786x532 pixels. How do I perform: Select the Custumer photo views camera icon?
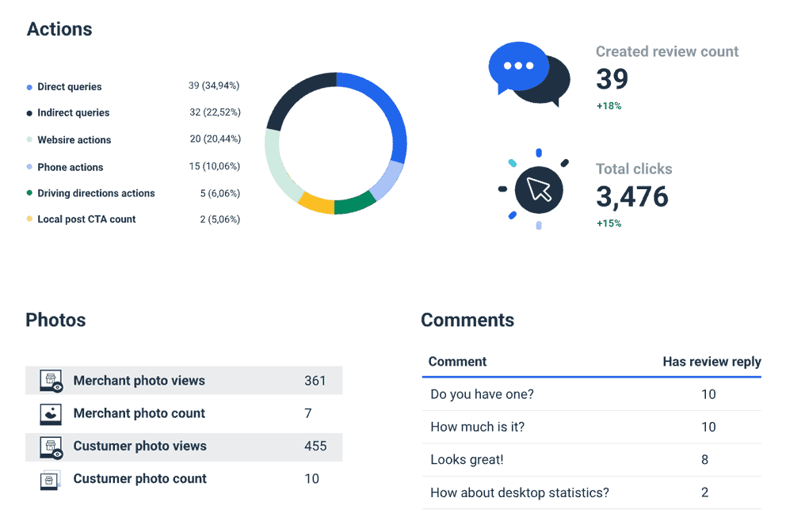(50, 446)
